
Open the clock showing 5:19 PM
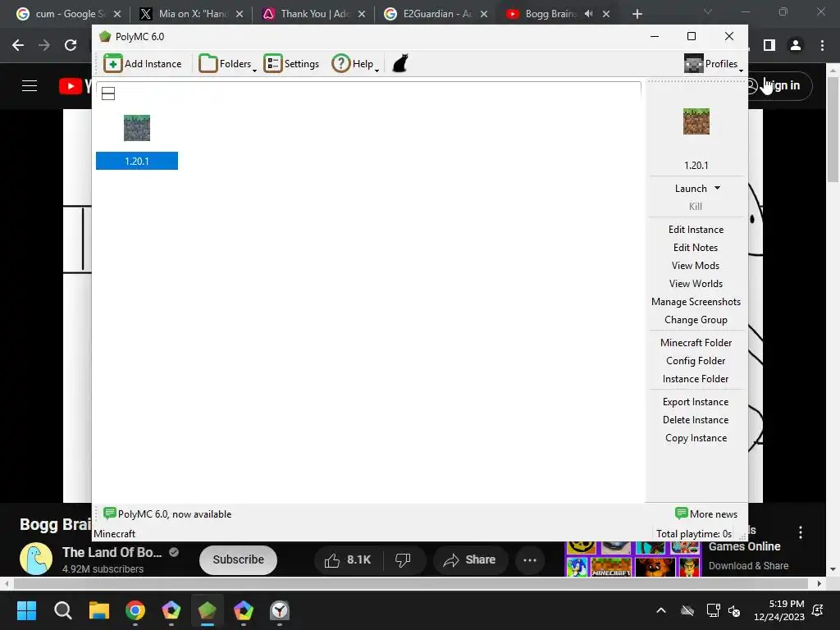tap(779, 610)
